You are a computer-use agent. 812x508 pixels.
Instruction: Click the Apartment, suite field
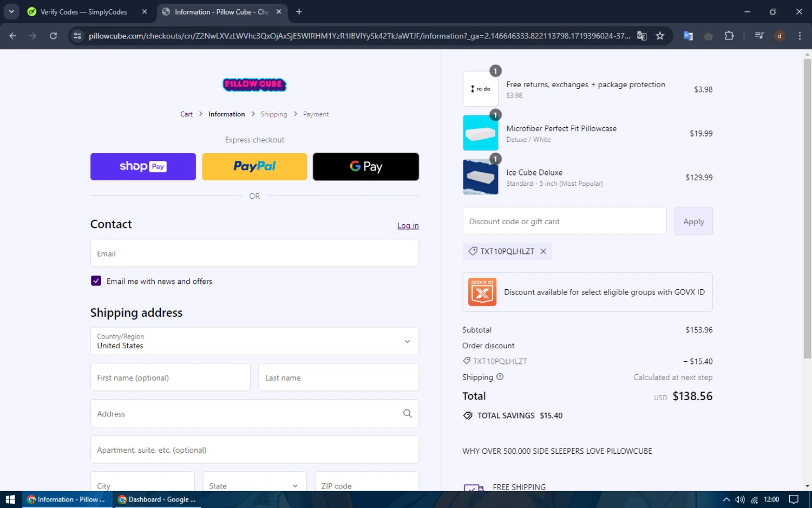click(254, 450)
